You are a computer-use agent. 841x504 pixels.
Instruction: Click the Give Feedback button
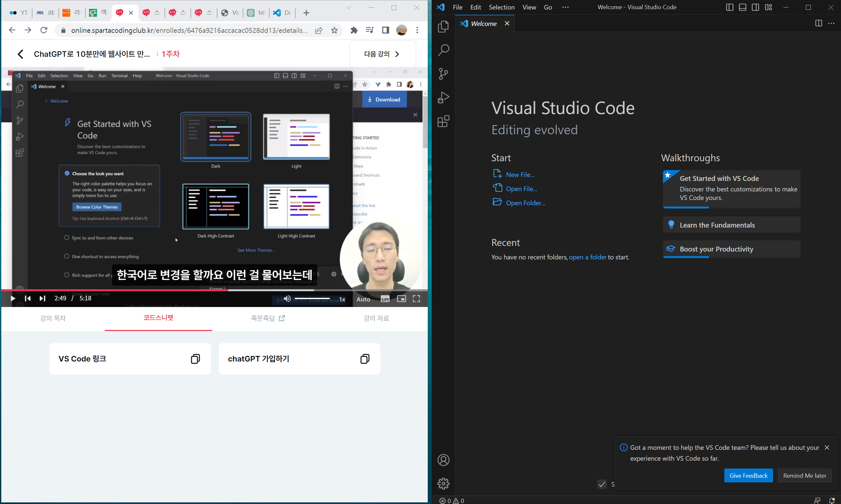point(748,475)
